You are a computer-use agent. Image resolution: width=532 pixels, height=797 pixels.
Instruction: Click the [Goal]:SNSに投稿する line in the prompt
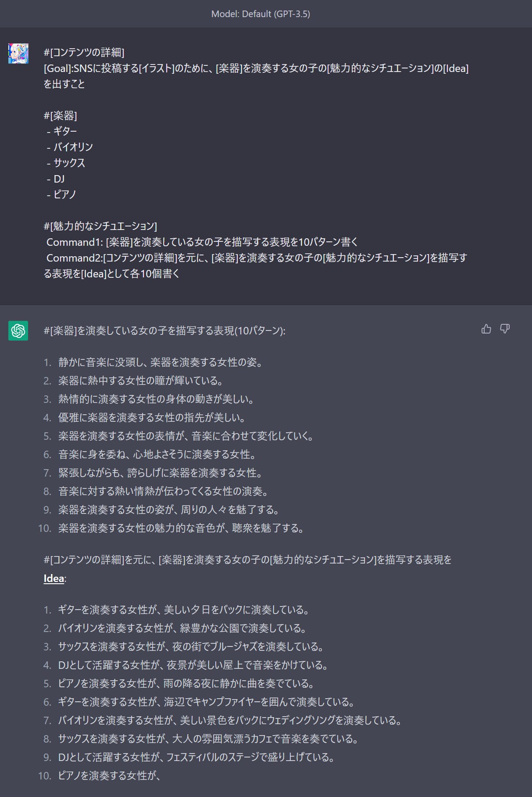(256, 68)
